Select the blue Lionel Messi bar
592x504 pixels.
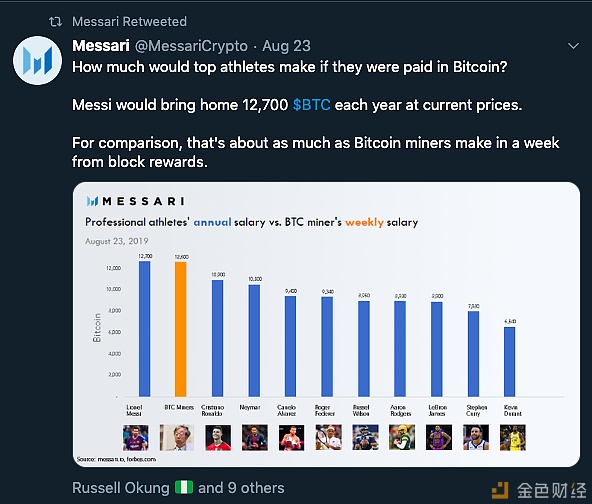click(x=145, y=329)
